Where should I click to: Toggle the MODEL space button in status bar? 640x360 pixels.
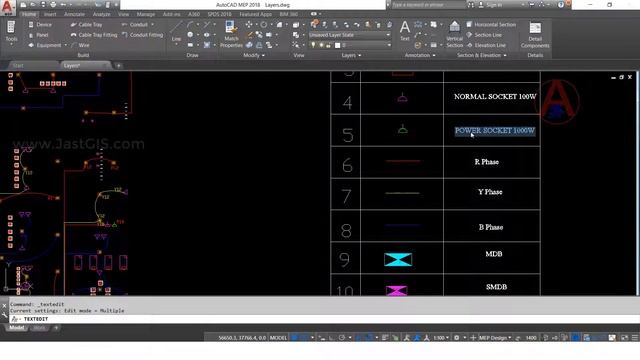[278, 338]
